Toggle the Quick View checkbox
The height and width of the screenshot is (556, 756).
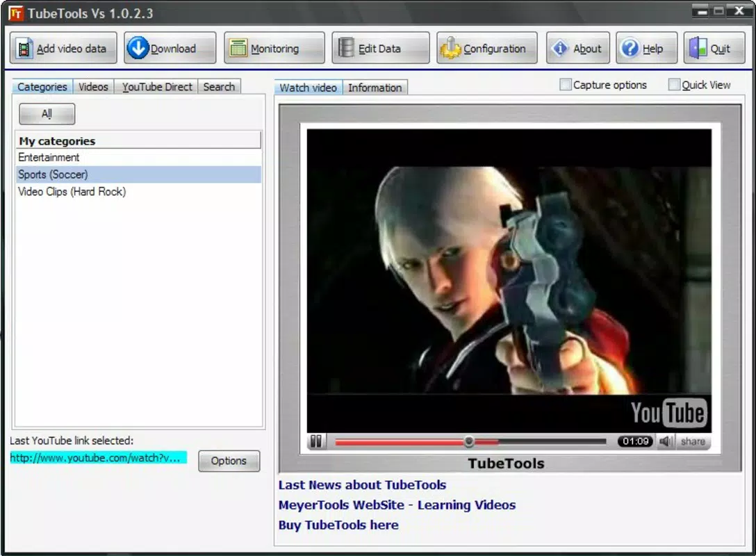click(674, 85)
